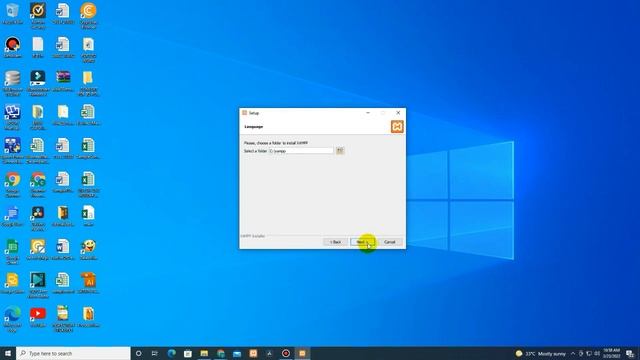Viewport: 640px width, 360px height.
Task: Open the weather widget showing Mostly sunny
Action: 540,353
